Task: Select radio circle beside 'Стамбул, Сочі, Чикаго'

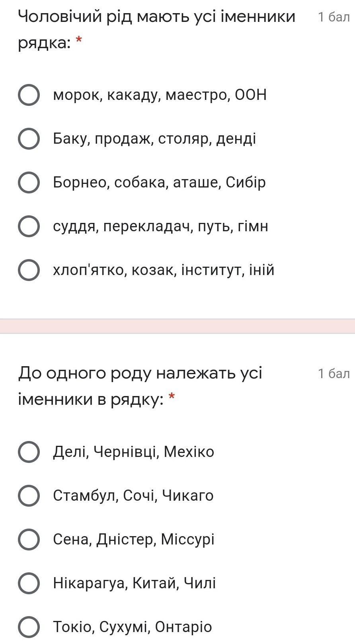Action: (x=29, y=496)
